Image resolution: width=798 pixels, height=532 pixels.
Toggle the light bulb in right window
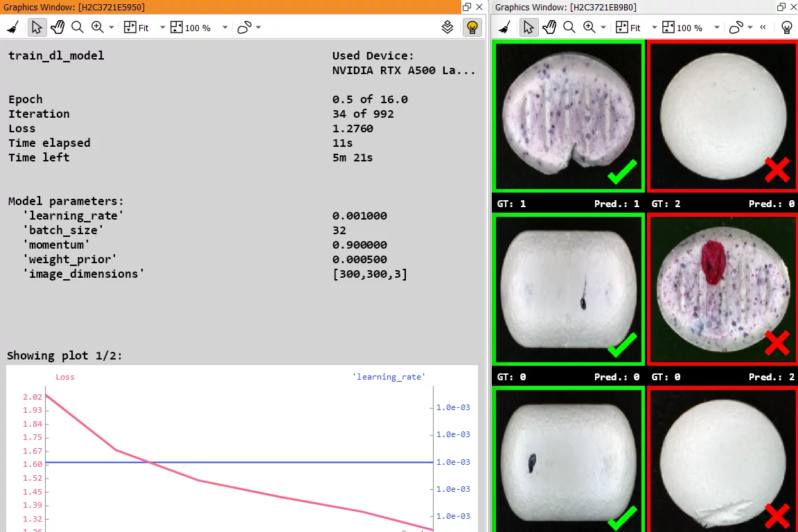tap(786, 28)
